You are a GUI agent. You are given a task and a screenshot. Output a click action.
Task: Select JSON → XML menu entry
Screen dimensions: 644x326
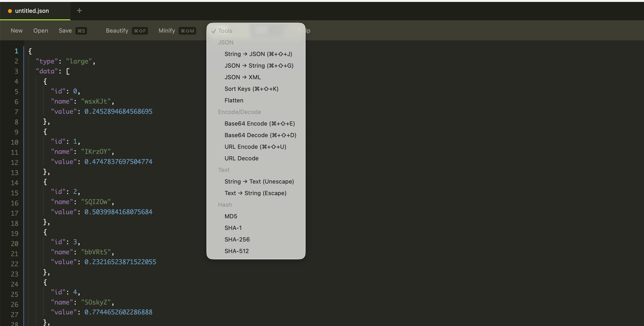point(242,77)
